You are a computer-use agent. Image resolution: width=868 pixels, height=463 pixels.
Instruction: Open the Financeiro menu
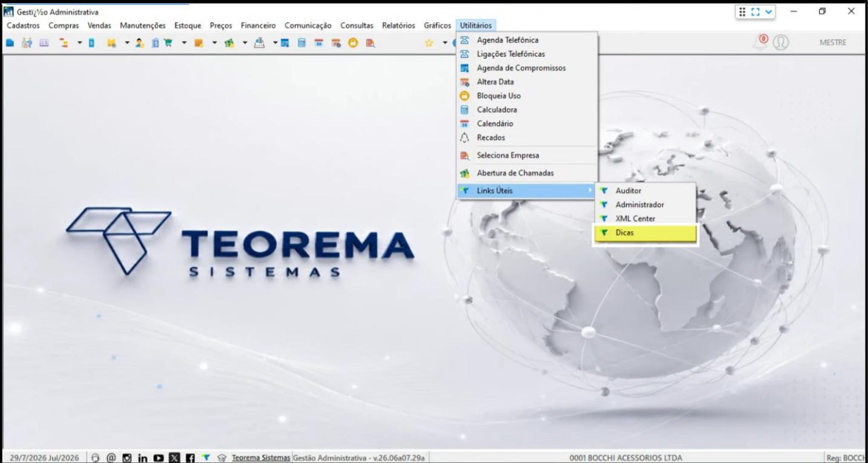[x=258, y=25]
